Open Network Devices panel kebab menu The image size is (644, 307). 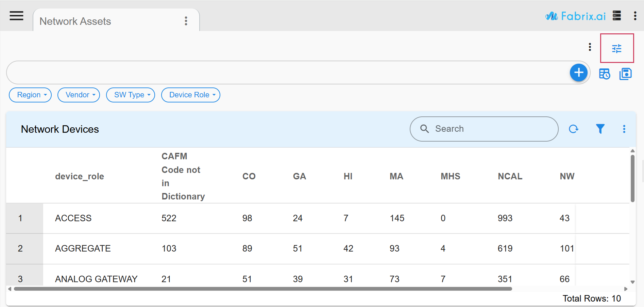[x=624, y=129]
